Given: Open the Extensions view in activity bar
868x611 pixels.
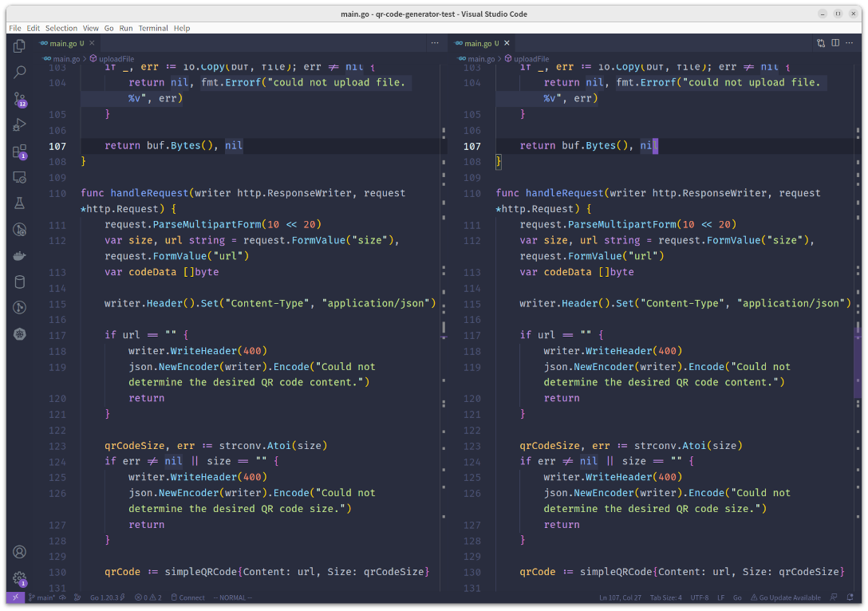Looking at the screenshot, I should click(19, 152).
